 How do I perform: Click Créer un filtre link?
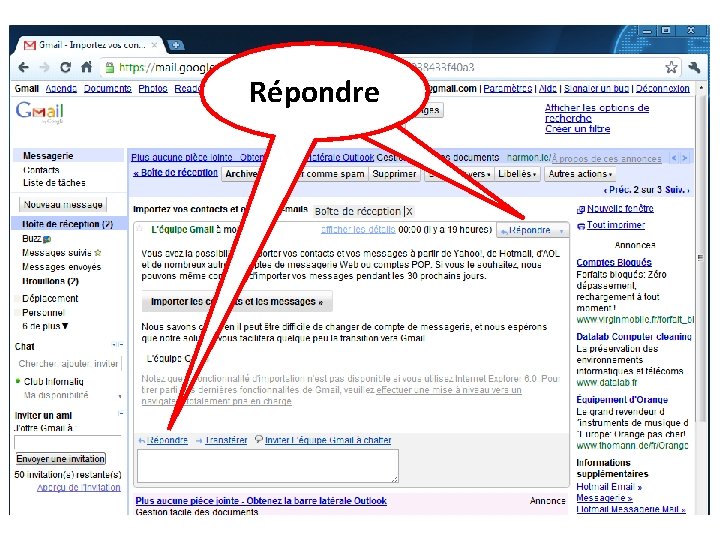[578, 129]
